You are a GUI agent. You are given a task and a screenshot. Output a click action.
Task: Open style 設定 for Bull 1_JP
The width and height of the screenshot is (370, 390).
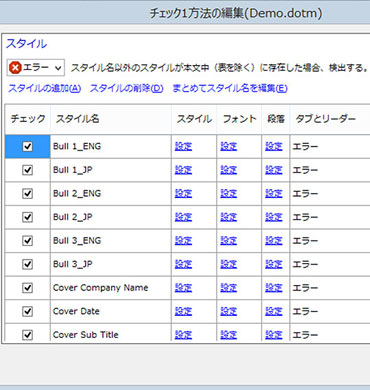click(x=183, y=170)
